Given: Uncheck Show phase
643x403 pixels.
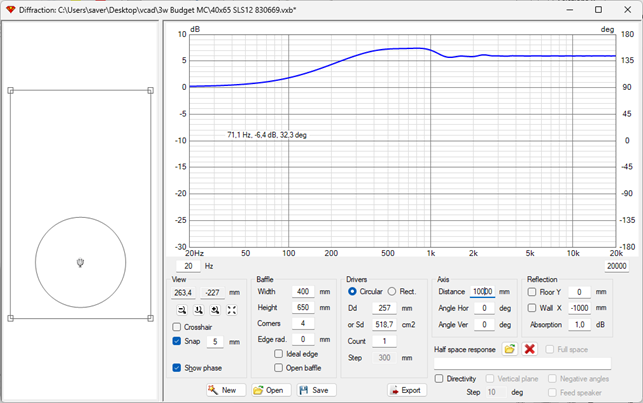Looking at the screenshot, I should 177,368.
